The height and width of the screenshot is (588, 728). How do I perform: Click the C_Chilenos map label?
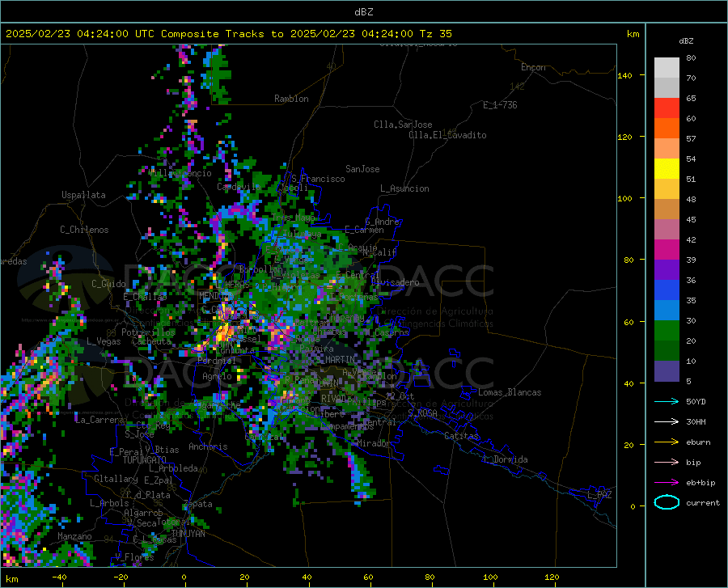click(84, 230)
